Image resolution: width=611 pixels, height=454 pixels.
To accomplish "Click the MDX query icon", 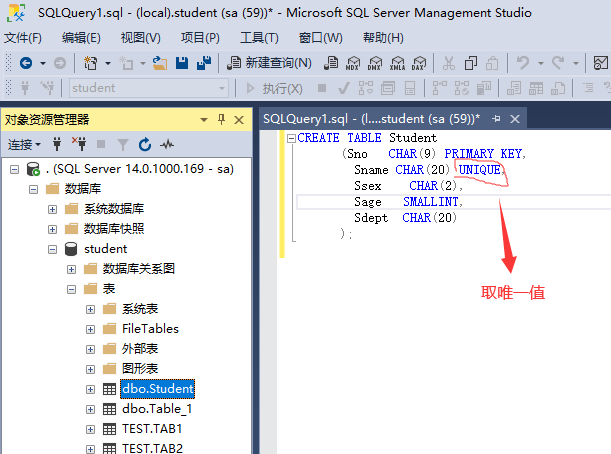I will 353,63.
